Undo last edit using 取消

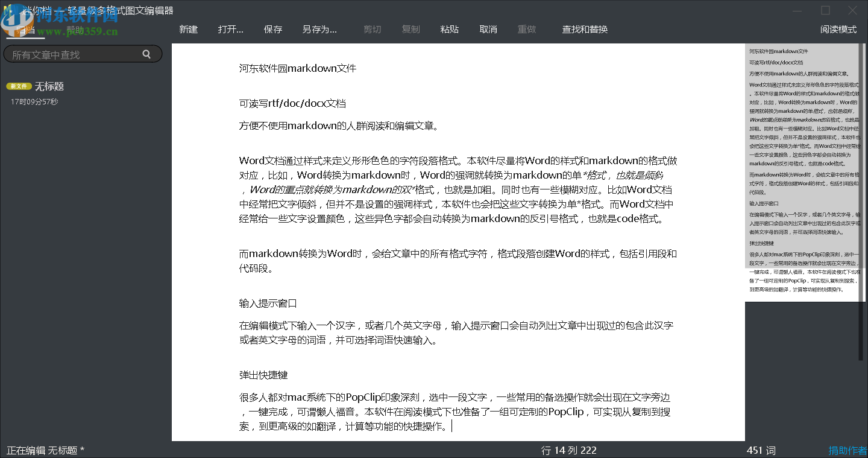click(x=488, y=29)
